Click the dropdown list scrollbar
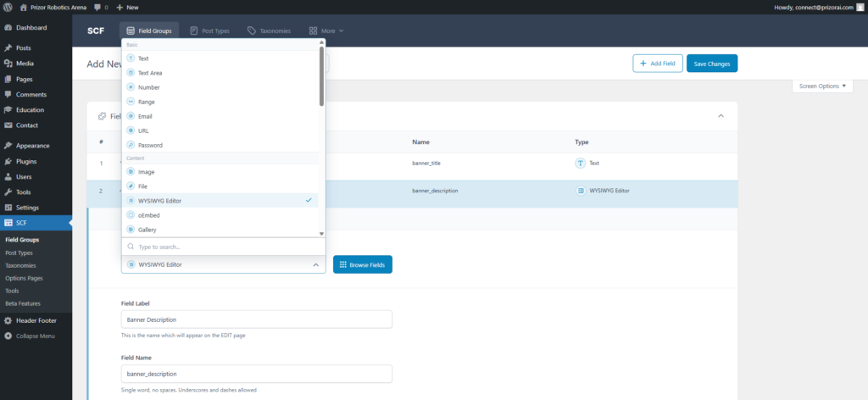The image size is (868, 400). 321,76
